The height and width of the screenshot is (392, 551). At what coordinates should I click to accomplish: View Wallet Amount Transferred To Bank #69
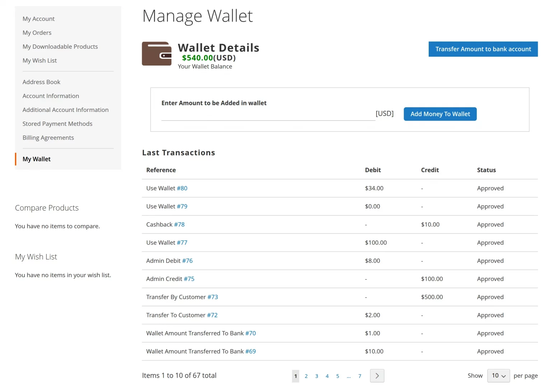[250, 351]
